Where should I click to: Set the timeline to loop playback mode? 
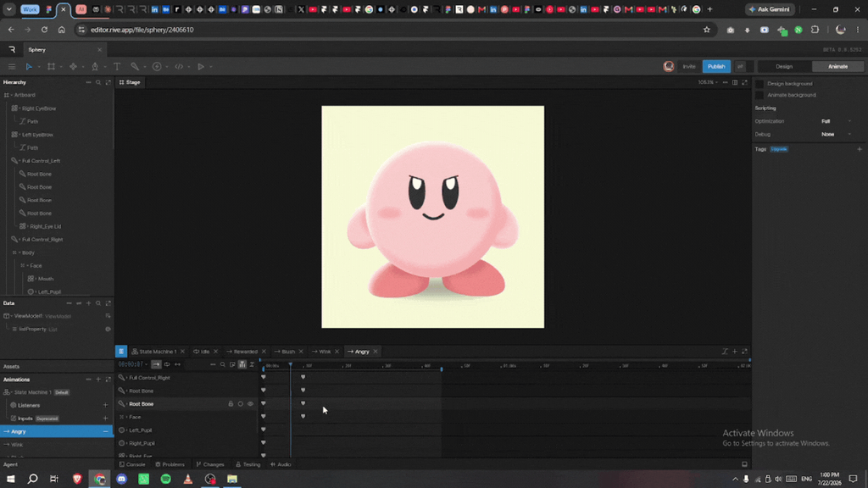pos(167,364)
